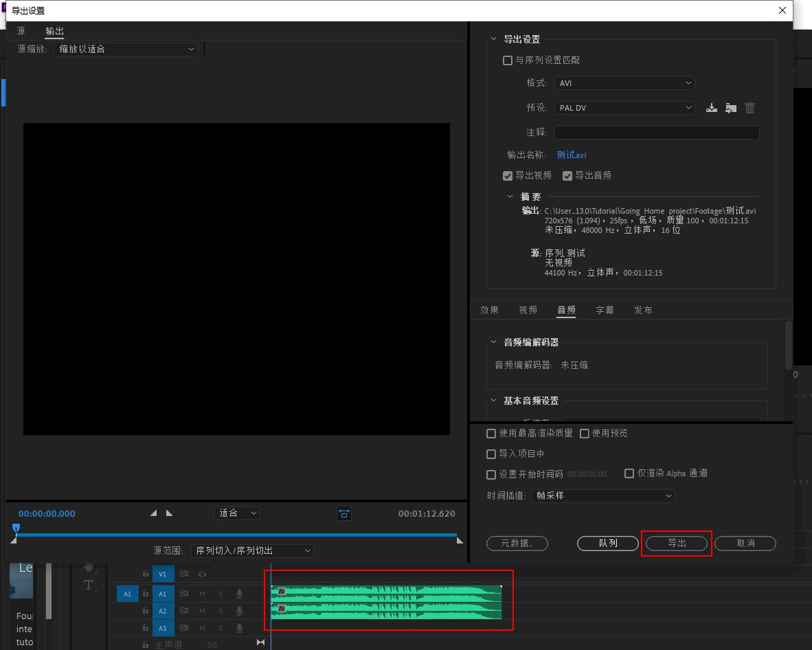Click the comments input field
Image resolution: width=812 pixels, height=650 pixels.
pos(657,133)
